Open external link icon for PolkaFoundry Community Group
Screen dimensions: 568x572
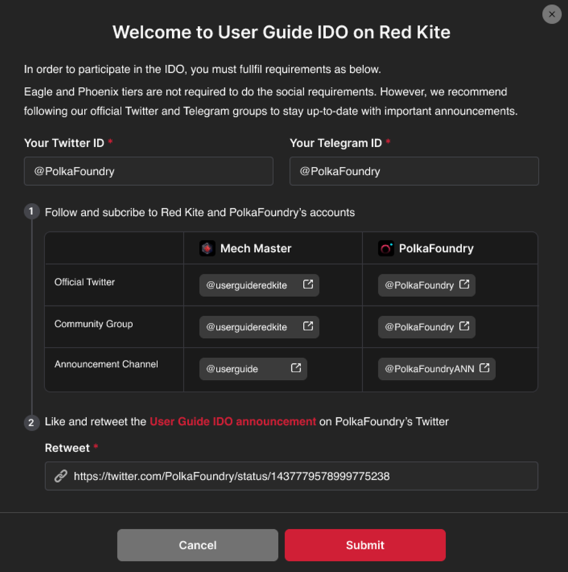pos(464,326)
